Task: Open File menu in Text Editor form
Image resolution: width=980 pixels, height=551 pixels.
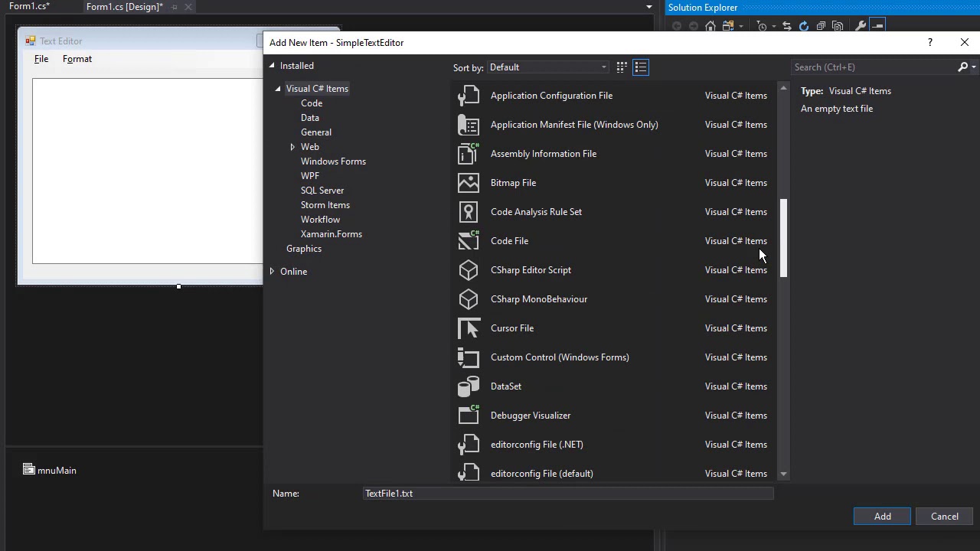Action: click(x=41, y=59)
